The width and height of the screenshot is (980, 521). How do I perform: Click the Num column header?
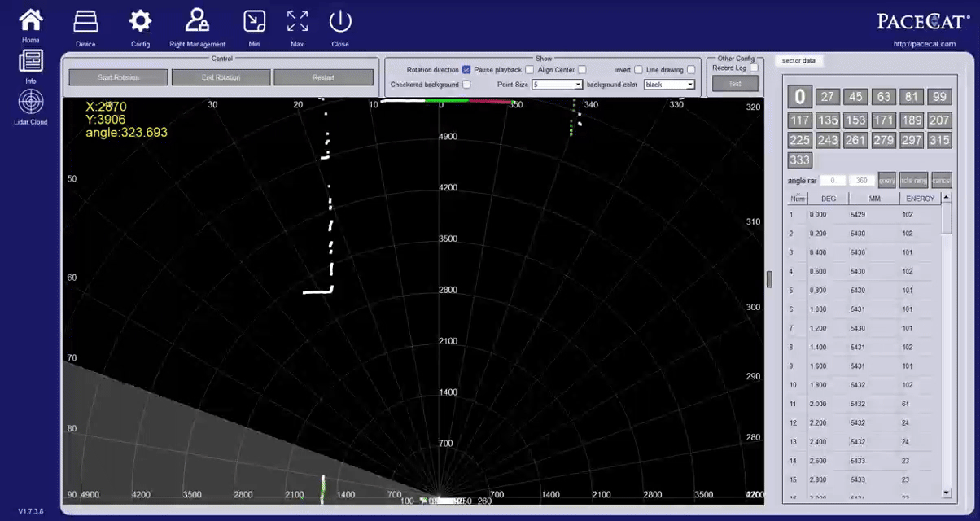tap(798, 199)
